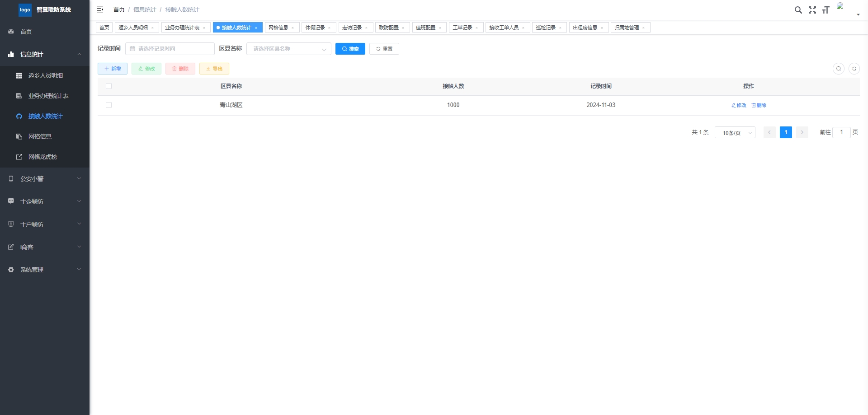This screenshot has height=415, width=868.
Task: Click the 重置 reset button
Action: tap(384, 49)
